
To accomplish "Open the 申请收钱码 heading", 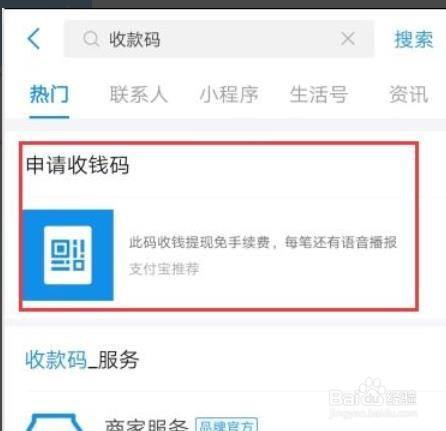I will (77, 165).
